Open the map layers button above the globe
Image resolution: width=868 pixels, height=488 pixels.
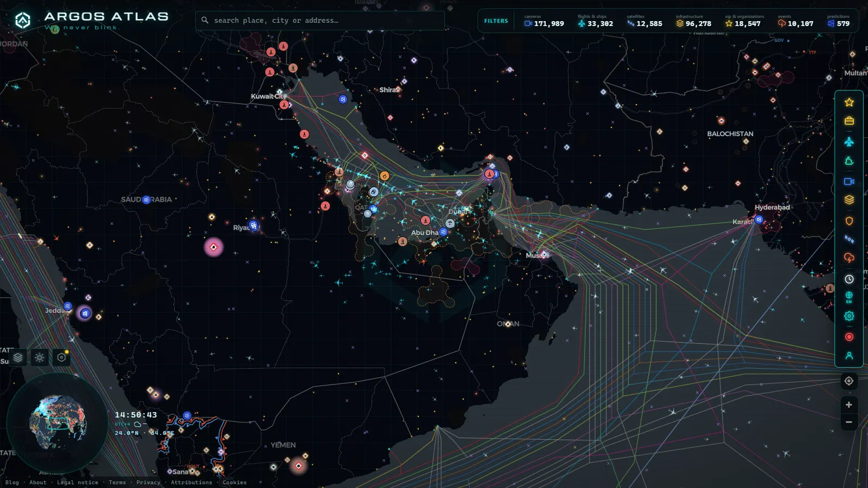coord(18,357)
